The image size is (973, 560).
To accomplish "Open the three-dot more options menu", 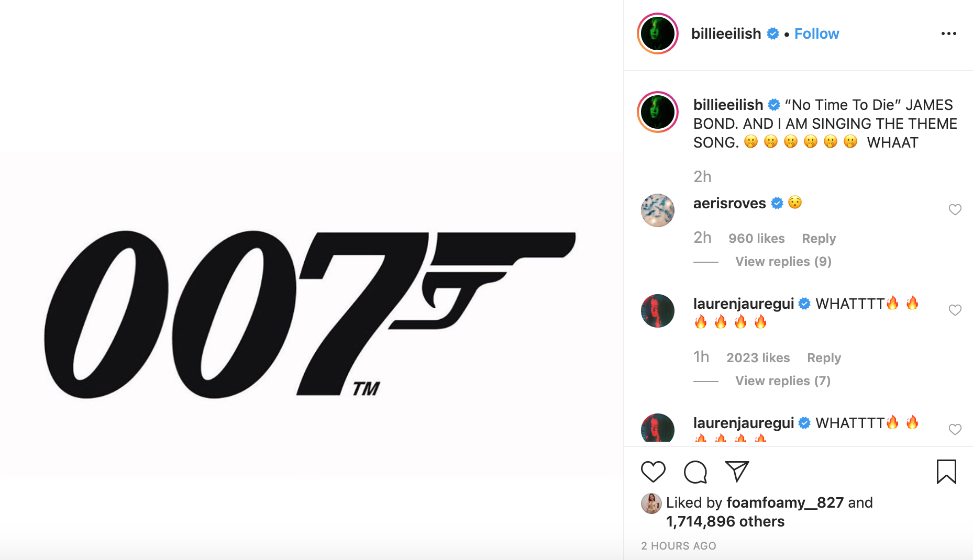I will point(948,33).
